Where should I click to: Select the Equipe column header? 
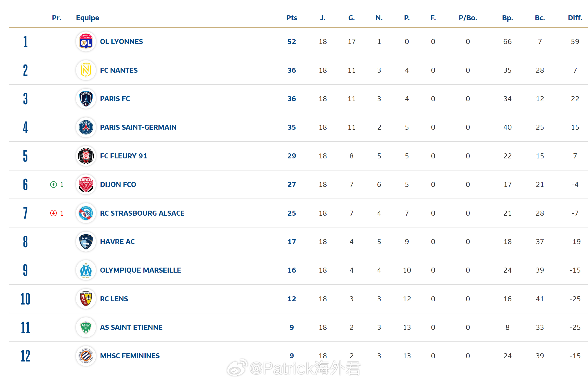pos(88,18)
